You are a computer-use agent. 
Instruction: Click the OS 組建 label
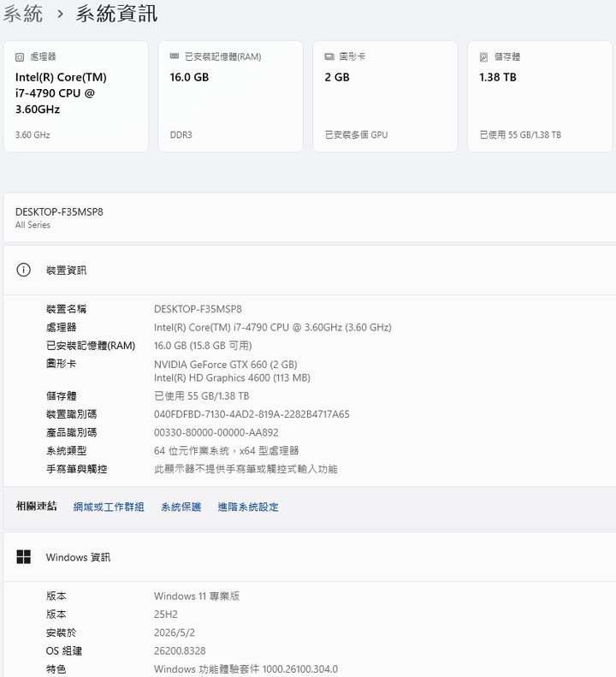[64, 650]
